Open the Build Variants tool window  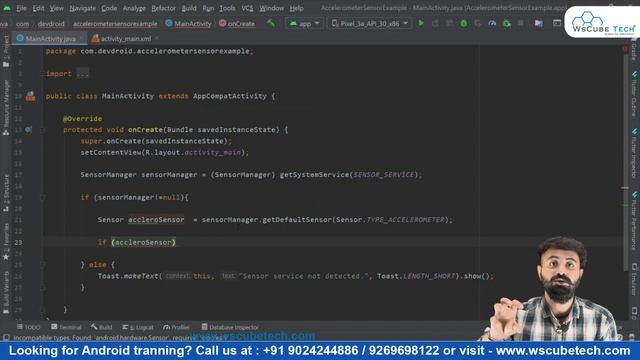(6, 292)
